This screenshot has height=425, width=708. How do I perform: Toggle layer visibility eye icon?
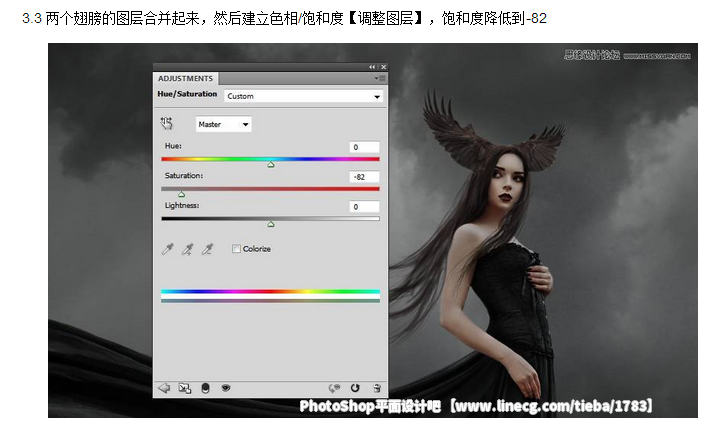(x=226, y=388)
